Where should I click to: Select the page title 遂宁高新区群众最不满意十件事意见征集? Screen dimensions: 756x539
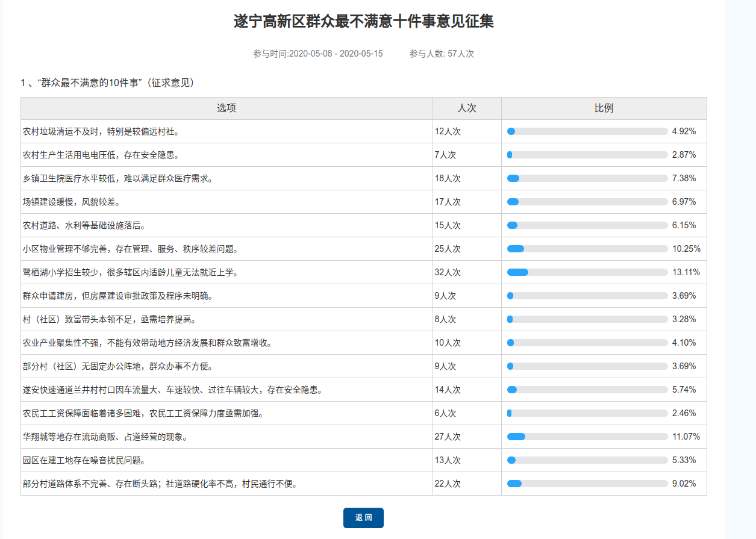[x=364, y=22]
